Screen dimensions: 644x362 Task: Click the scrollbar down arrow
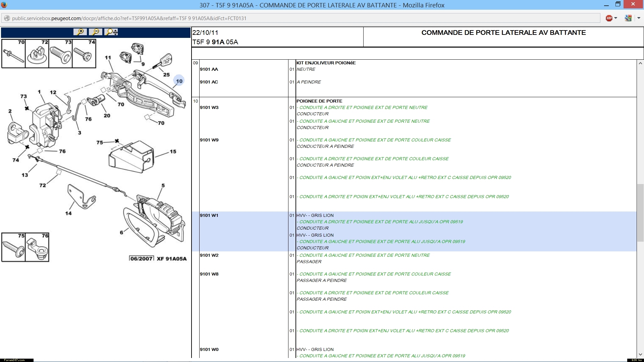pyautogui.click(x=640, y=354)
